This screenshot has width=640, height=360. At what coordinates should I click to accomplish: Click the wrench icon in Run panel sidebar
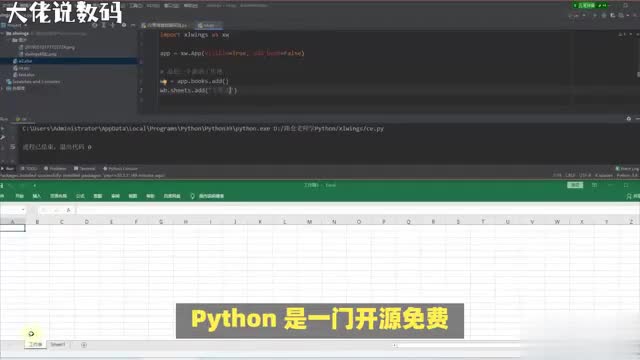tap(3, 138)
